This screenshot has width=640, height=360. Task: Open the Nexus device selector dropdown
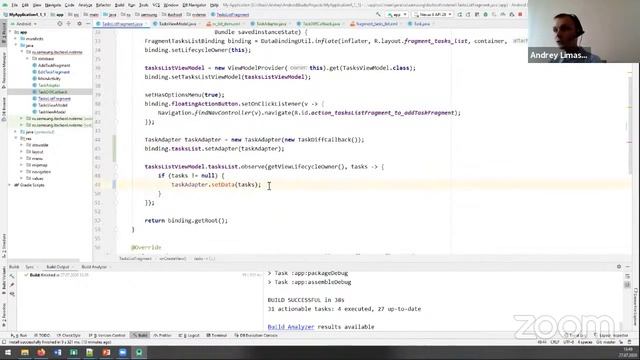pyautogui.click(x=433, y=14)
